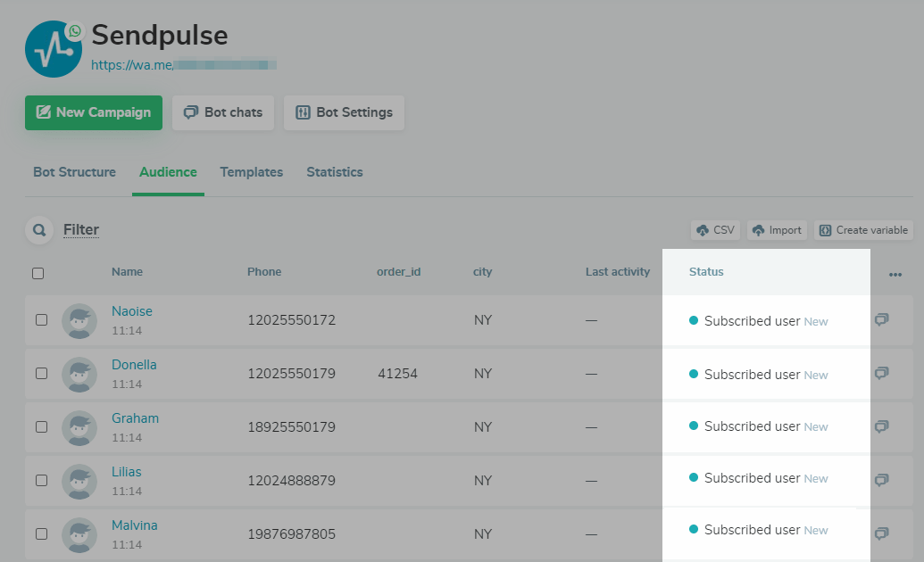Screen dimensions: 924x562
Task: Open chat icon for Naoise
Action: pyautogui.click(x=881, y=319)
